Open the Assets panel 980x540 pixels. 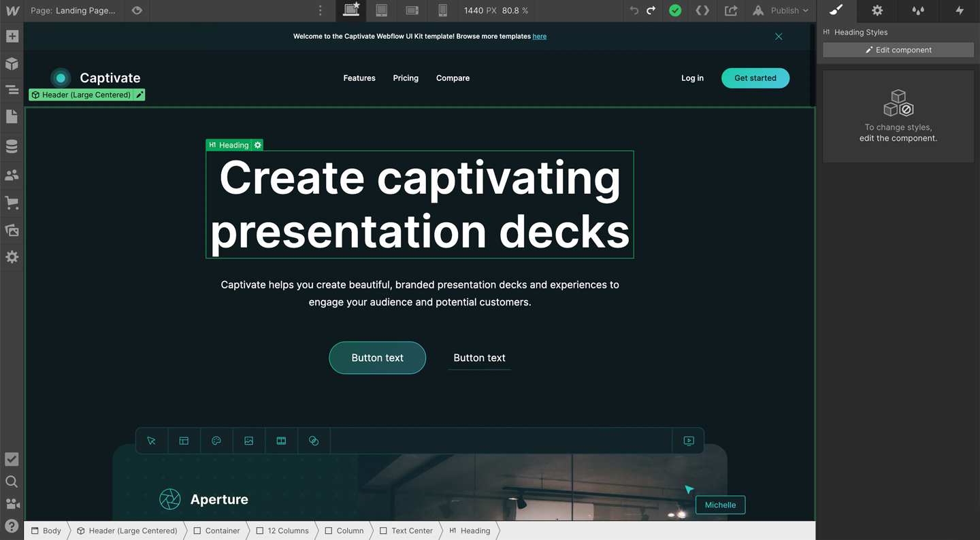12,230
